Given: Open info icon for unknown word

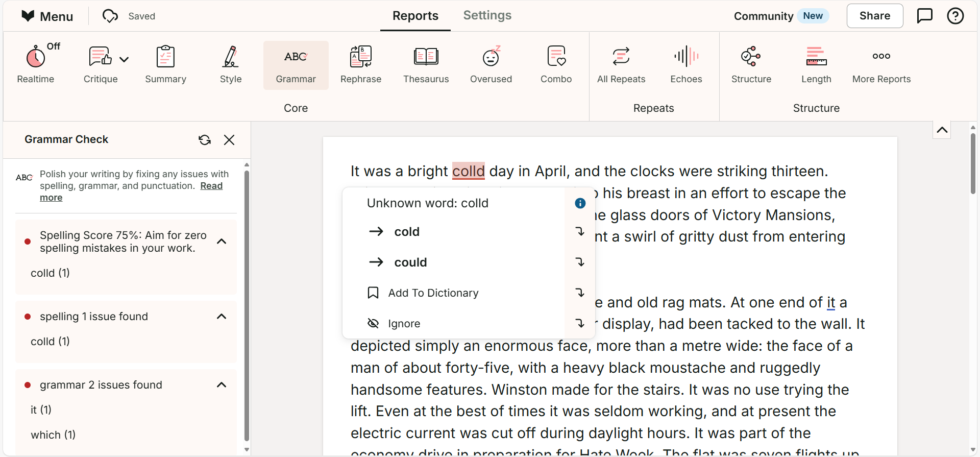Looking at the screenshot, I should click(580, 203).
